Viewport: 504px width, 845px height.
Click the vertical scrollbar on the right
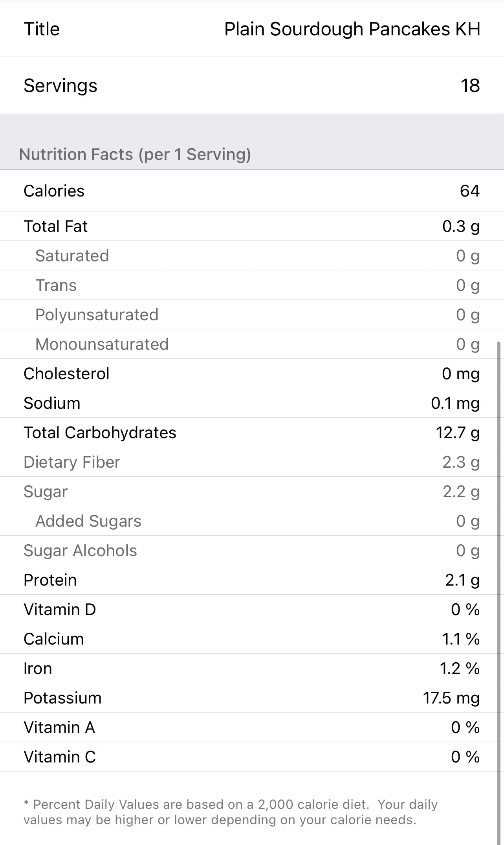click(499, 550)
